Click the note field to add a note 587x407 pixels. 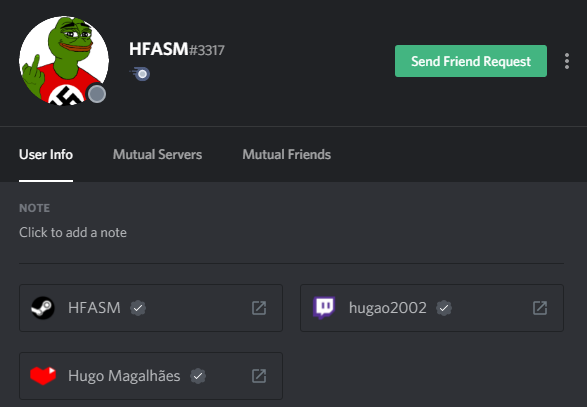(73, 233)
